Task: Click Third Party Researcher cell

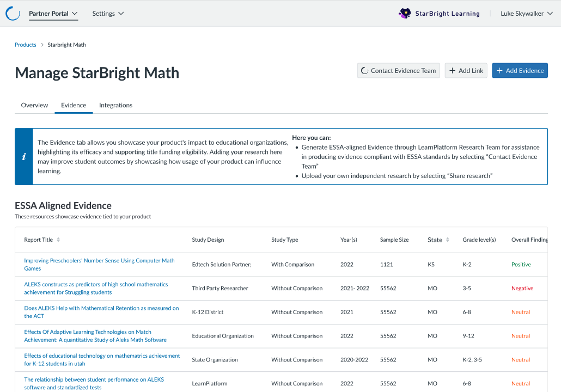Action: point(220,288)
